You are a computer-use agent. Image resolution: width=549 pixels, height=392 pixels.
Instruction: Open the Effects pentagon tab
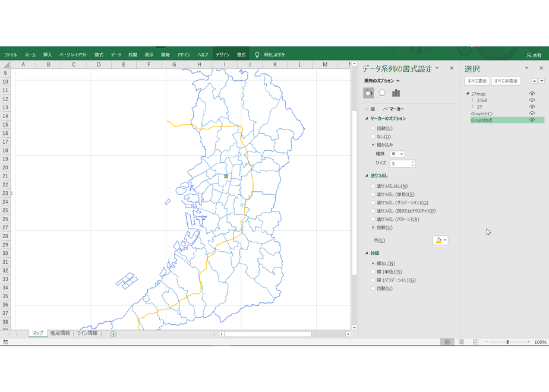[x=382, y=93]
